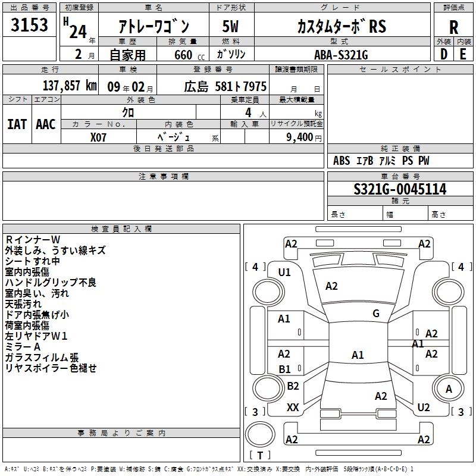Click the spare tire circle above [T]

point(260,434)
